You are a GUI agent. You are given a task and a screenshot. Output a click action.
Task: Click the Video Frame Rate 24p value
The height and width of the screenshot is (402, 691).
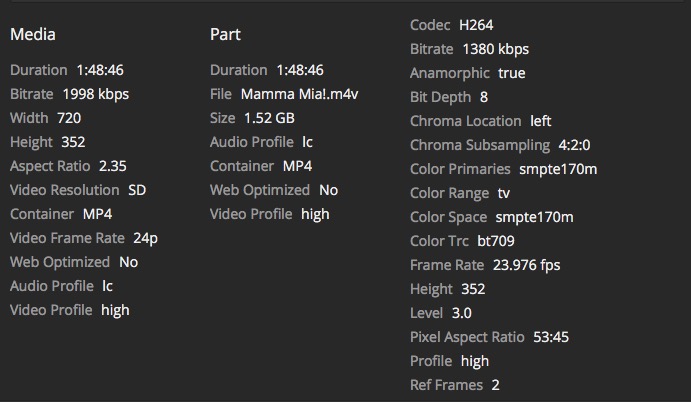click(147, 238)
